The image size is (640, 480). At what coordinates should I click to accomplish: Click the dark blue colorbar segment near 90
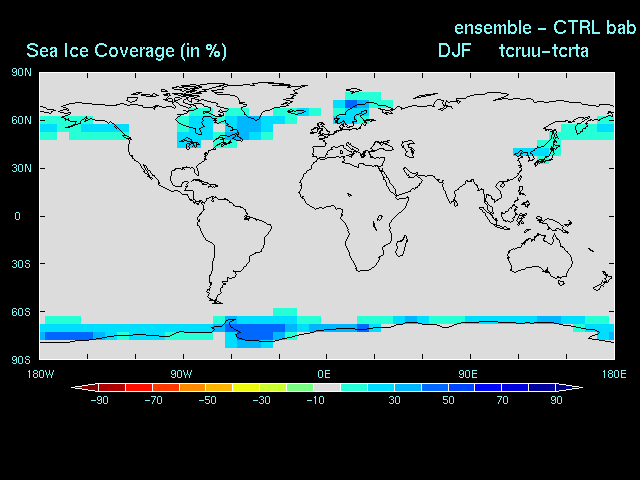click(543, 387)
